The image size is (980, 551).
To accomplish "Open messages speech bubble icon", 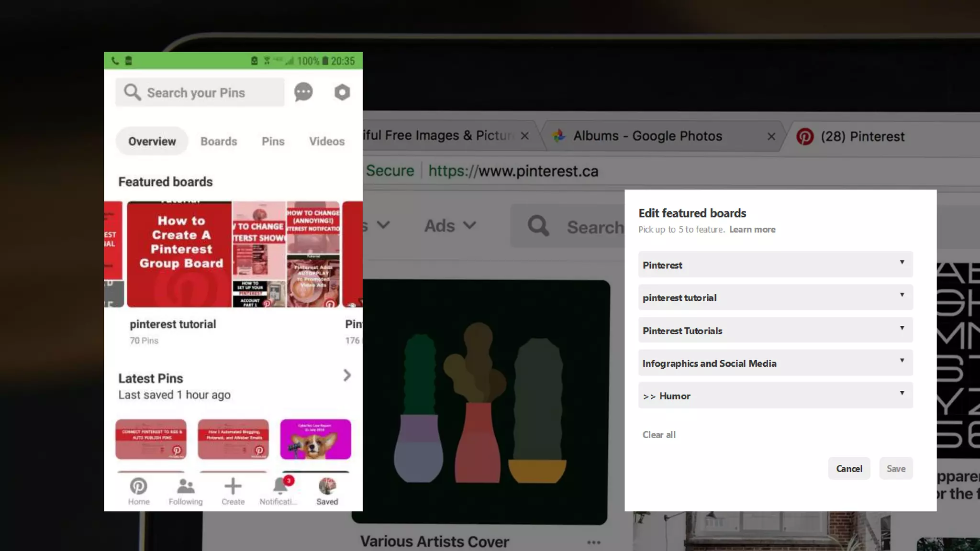I will 303,92.
